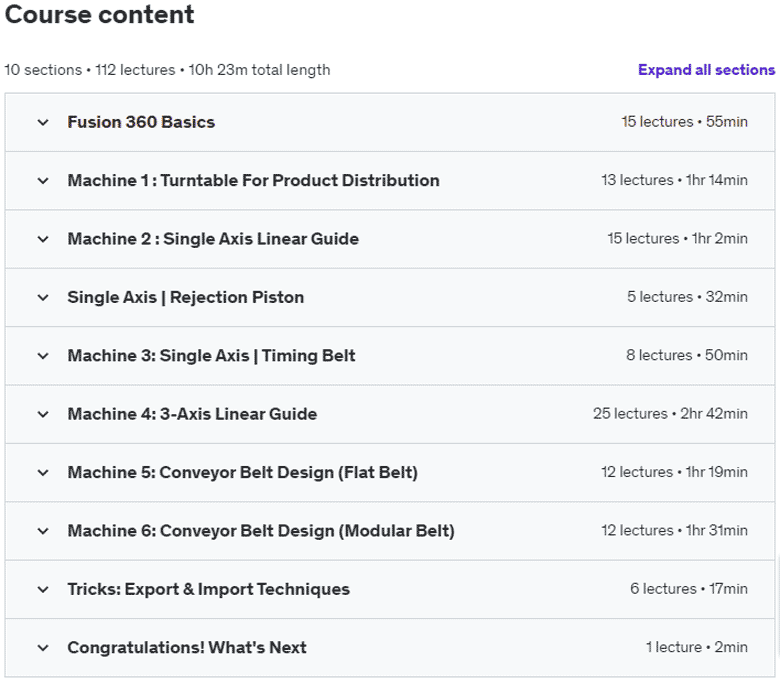Click the chevron next to Machine 4 3-Axis
This screenshot has width=780, height=683.
coord(42,414)
